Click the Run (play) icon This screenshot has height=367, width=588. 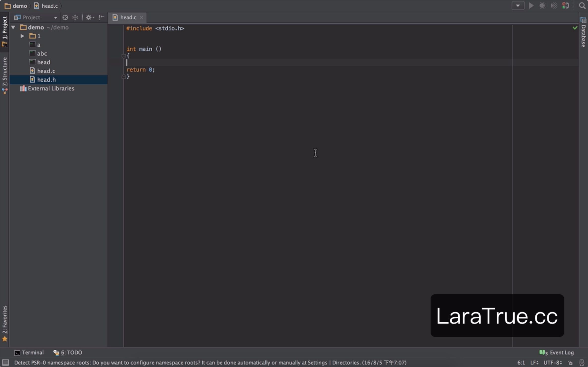pos(531,6)
